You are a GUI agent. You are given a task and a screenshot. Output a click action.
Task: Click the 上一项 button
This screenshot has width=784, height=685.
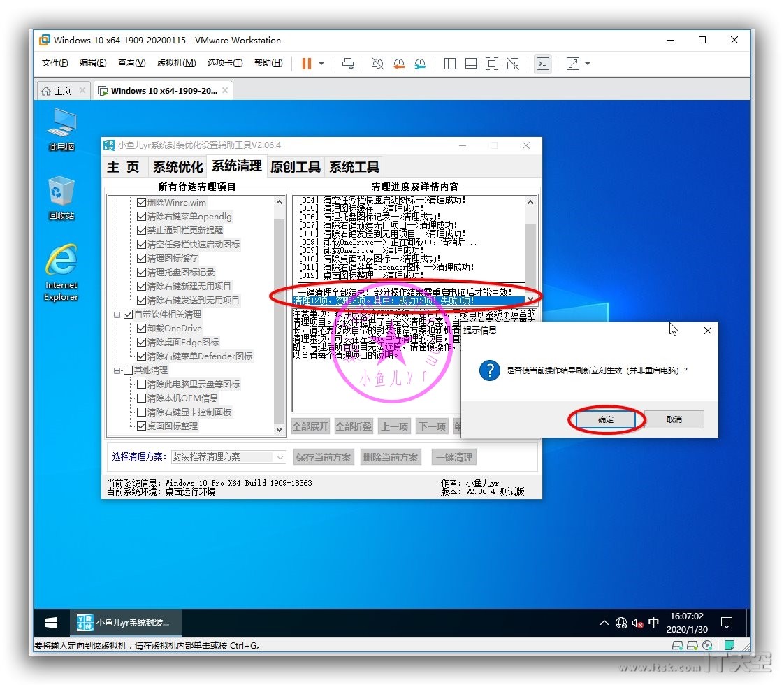(x=395, y=427)
